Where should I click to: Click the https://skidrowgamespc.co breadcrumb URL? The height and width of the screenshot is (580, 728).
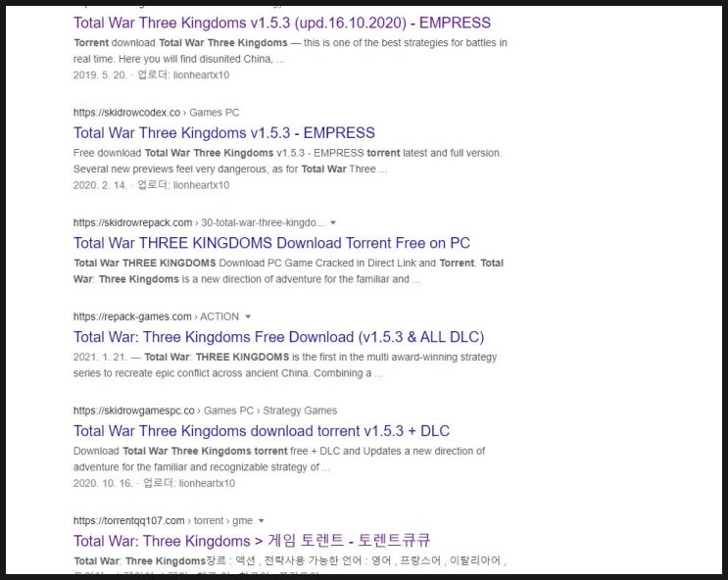tap(133, 411)
